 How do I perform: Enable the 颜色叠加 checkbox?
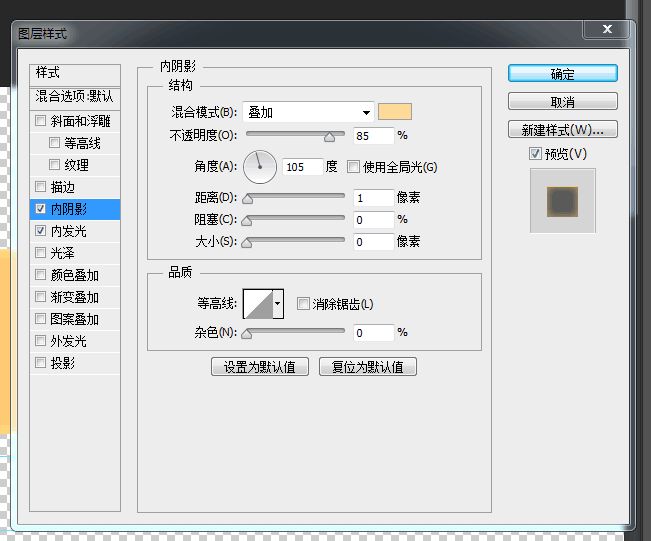tap(40, 274)
